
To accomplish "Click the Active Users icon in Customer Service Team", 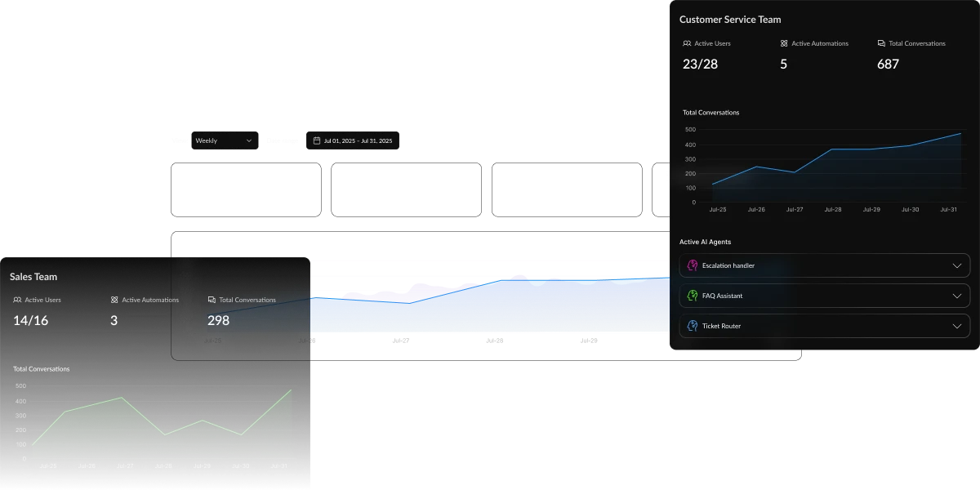I will click(x=687, y=43).
